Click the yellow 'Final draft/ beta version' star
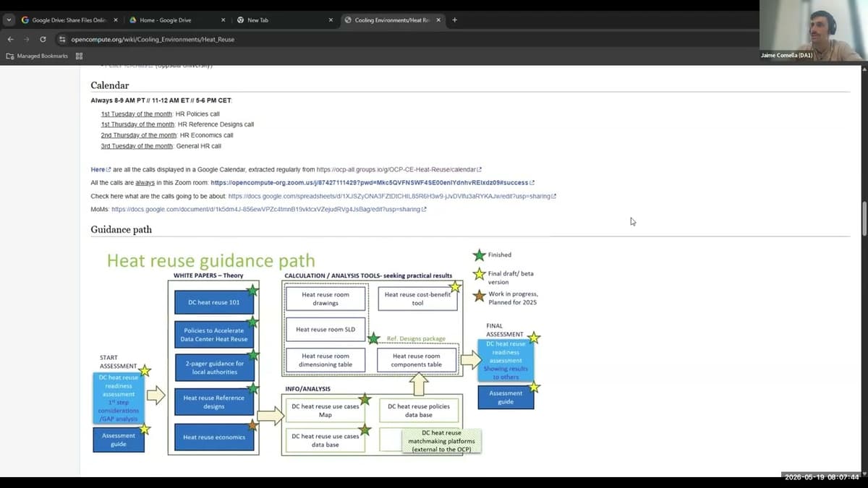 (x=479, y=274)
